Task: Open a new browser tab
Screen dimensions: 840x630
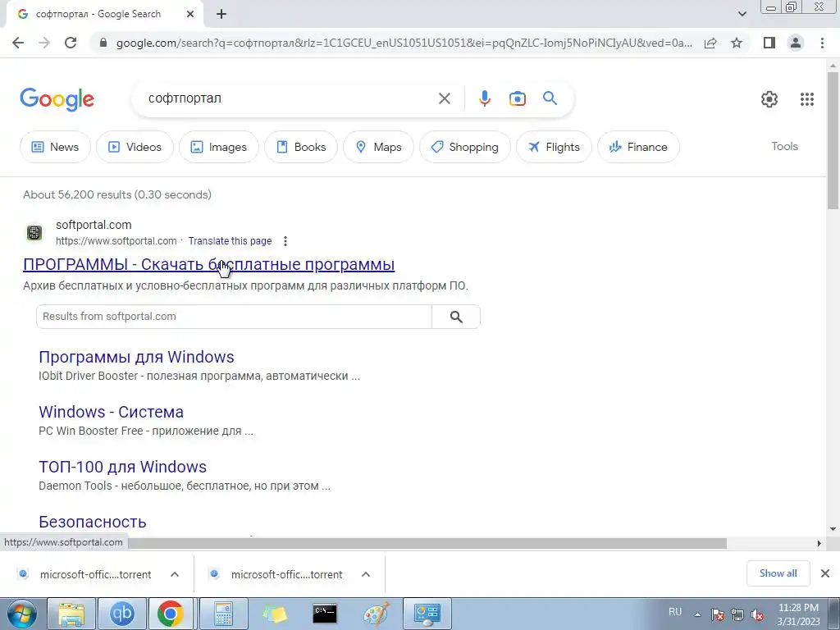Action: click(x=221, y=15)
